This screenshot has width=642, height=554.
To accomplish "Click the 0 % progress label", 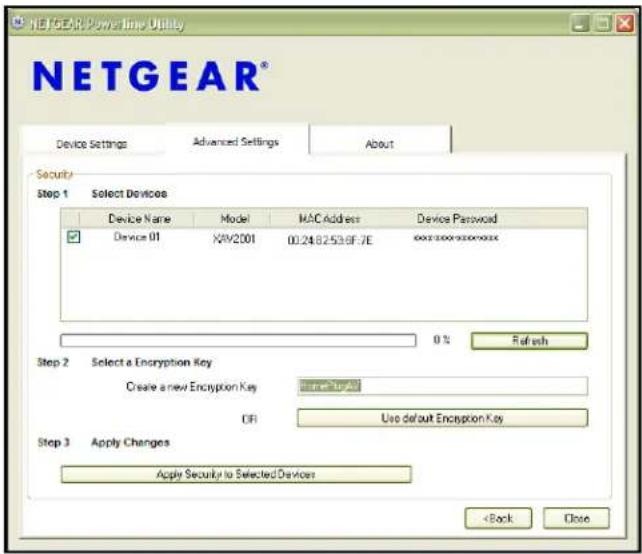I will click(x=442, y=340).
